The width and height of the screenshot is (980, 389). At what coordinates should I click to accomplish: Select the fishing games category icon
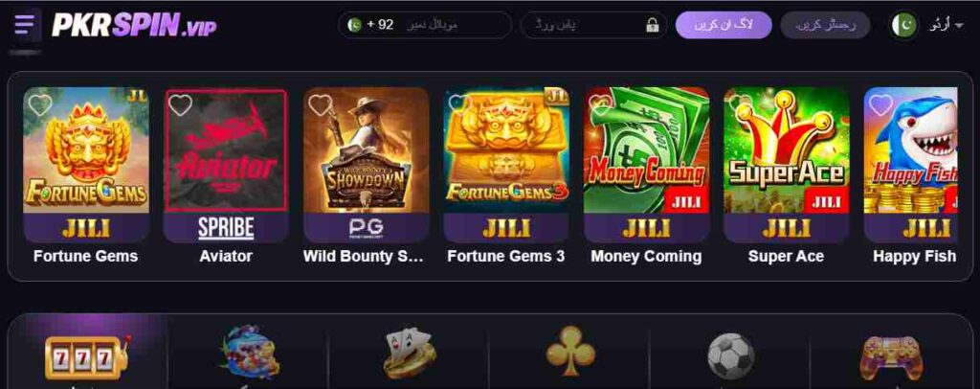[250, 352]
